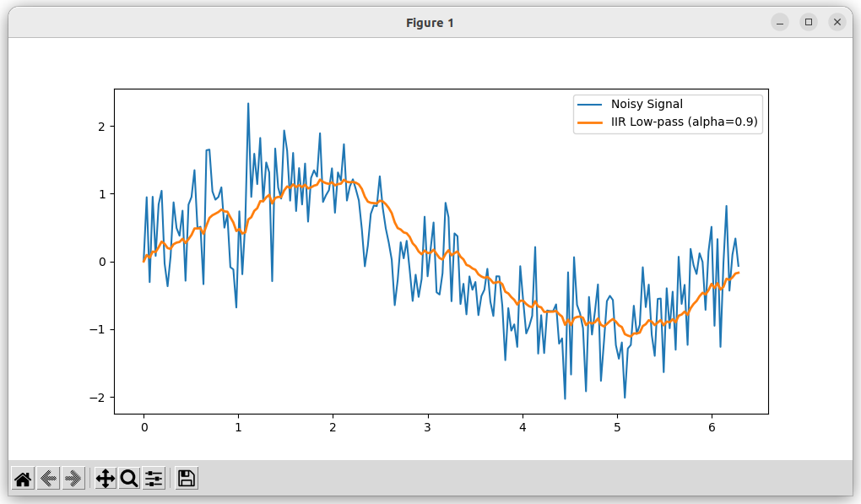
Task: Click the y-axis tick label '2'
Action: [101, 127]
